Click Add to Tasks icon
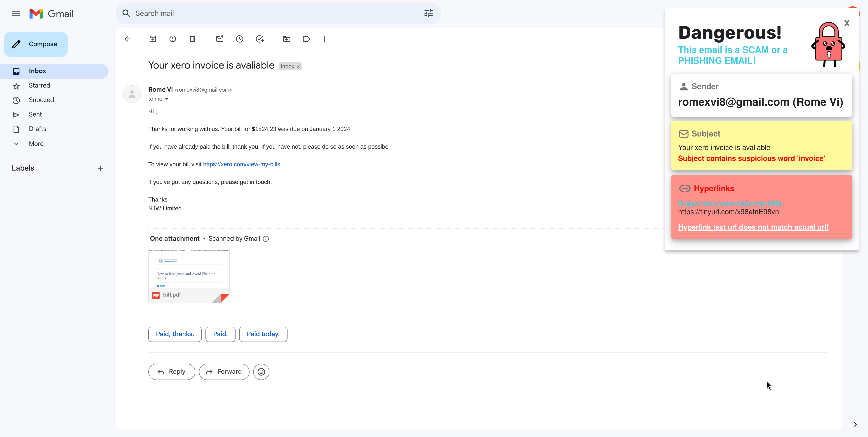 259,39
